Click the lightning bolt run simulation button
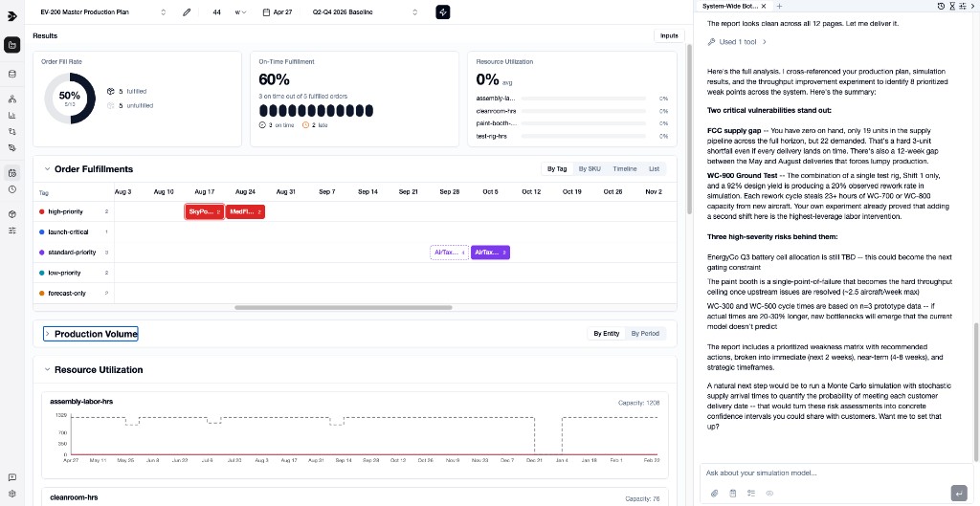The height and width of the screenshot is (506, 980). pos(443,12)
